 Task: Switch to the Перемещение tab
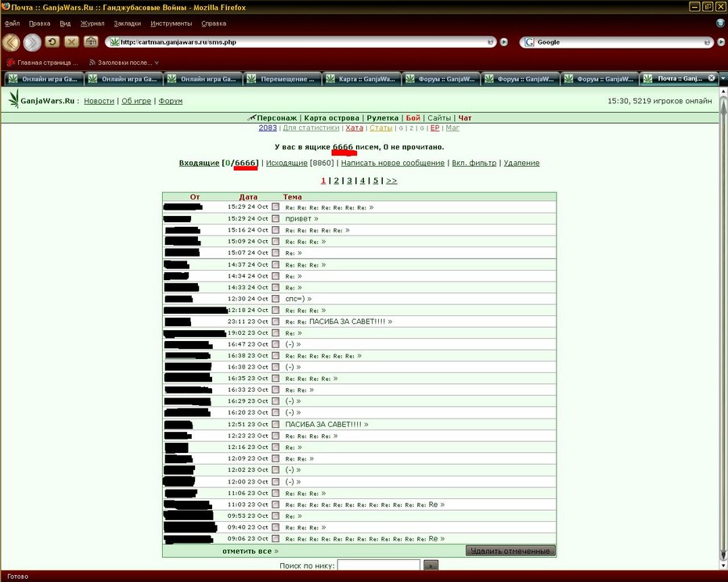(x=283, y=79)
